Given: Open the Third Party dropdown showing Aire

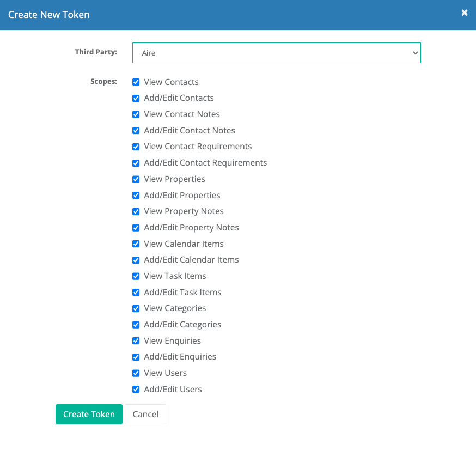Looking at the screenshot, I should click(x=276, y=53).
